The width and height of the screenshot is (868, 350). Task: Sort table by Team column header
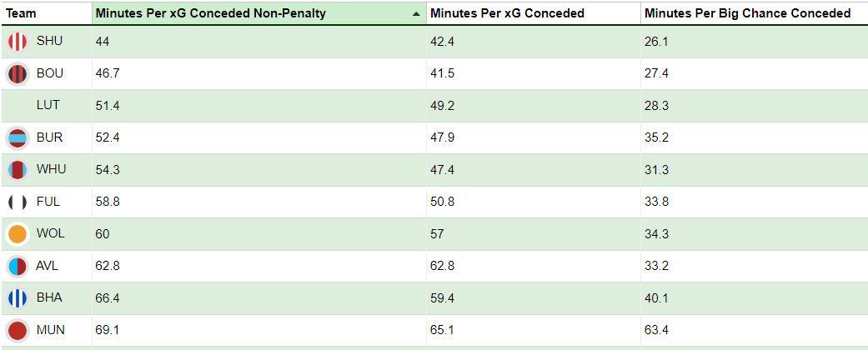pos(21,13)
